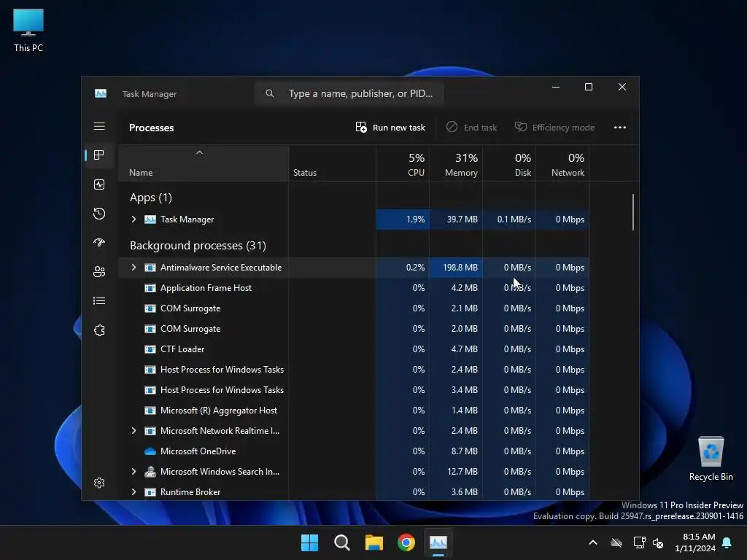Click the CTF Loader process icon
Viewport: 747px width, 560px height.
click(x=150, y=349)
